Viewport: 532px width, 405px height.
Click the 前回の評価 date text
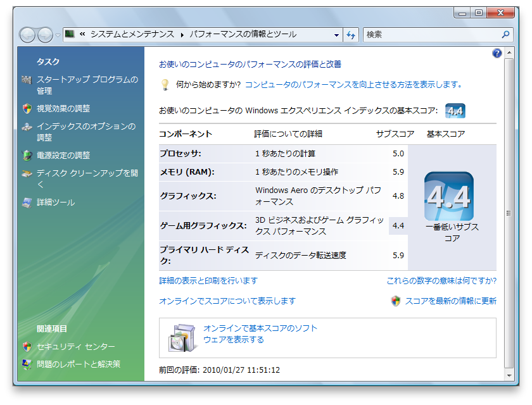click(220, 370)
